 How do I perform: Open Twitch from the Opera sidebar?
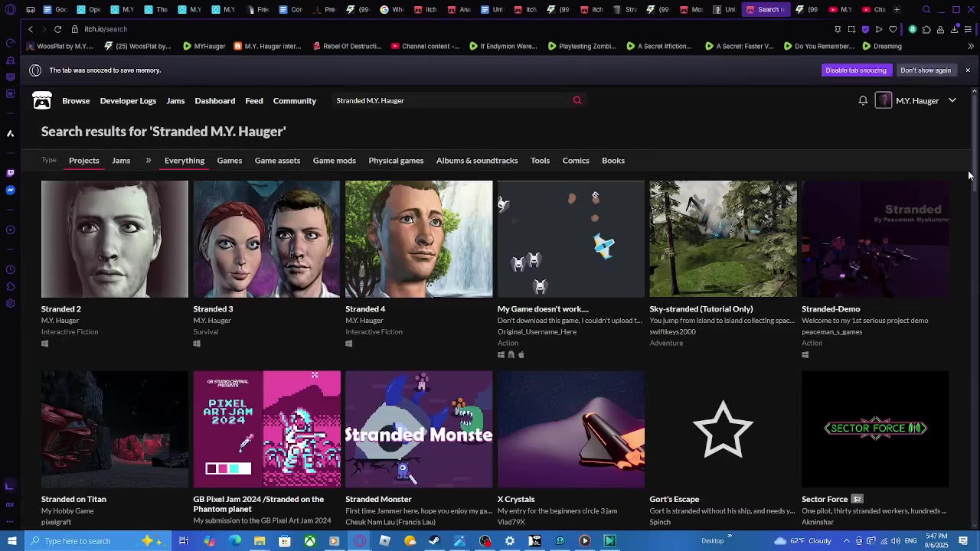pos(10,173)
